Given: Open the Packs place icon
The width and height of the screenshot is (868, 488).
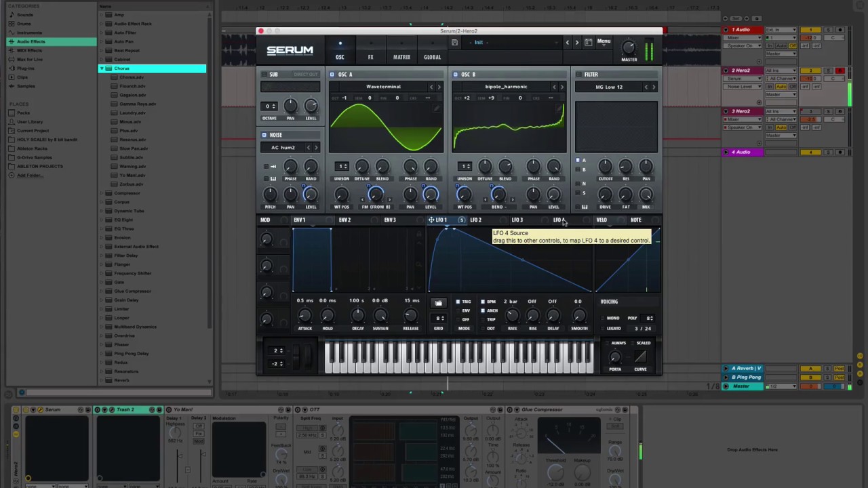Looking at the screenshot, I should (12, 113).
